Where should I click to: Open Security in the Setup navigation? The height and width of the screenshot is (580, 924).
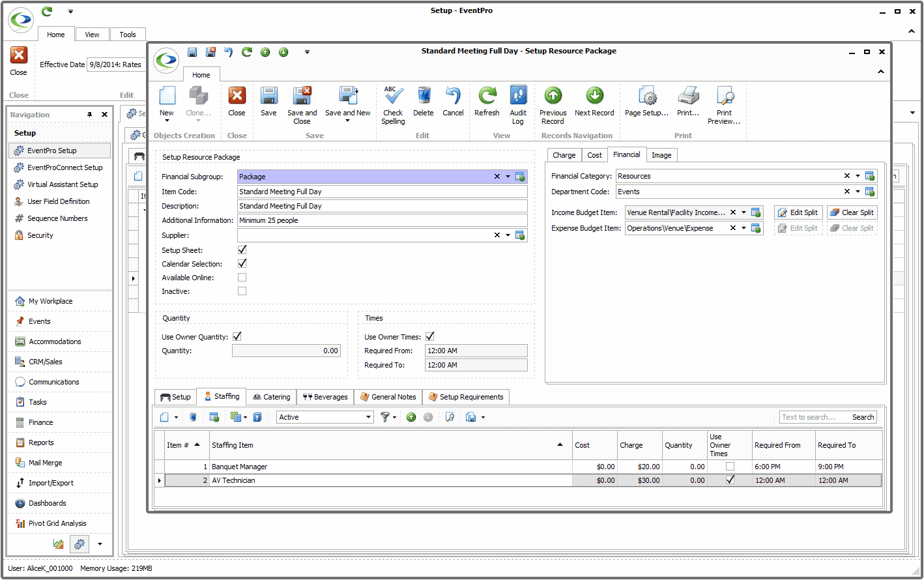pos(40,235)
